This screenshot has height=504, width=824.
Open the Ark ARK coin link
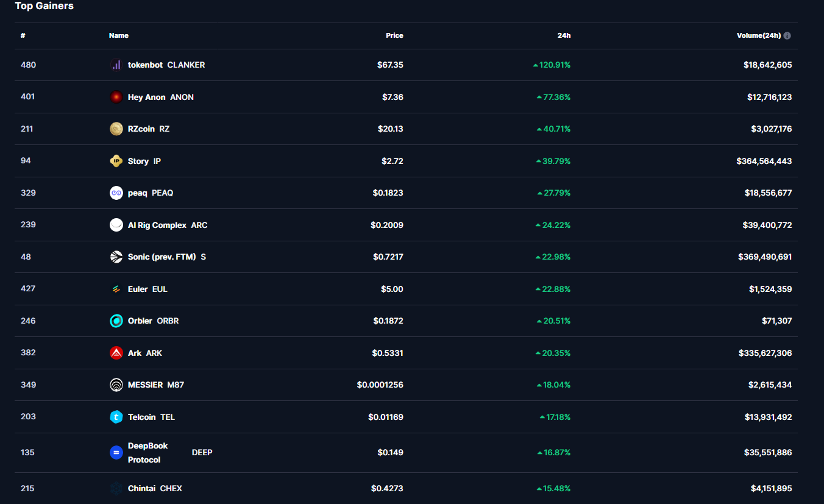[x=135, y=353]
